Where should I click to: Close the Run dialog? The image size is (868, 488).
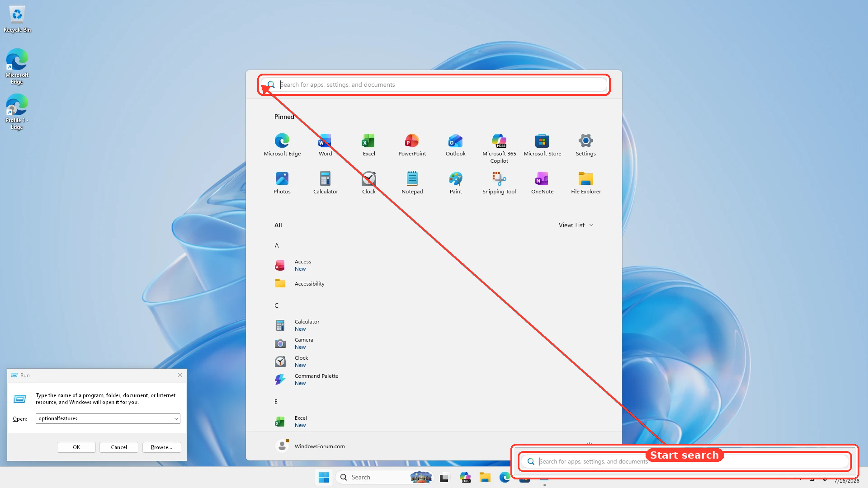(x=180, y=375)
